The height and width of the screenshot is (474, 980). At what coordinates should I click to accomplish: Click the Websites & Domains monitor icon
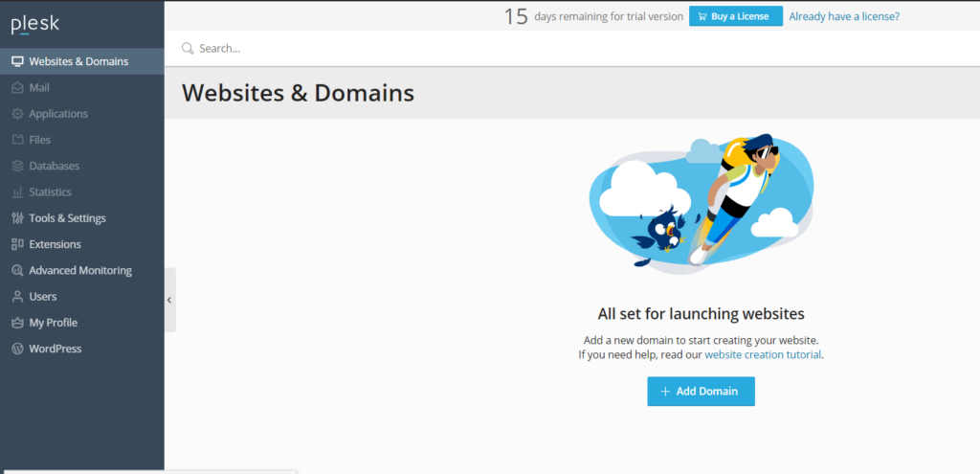coord(17,61)
